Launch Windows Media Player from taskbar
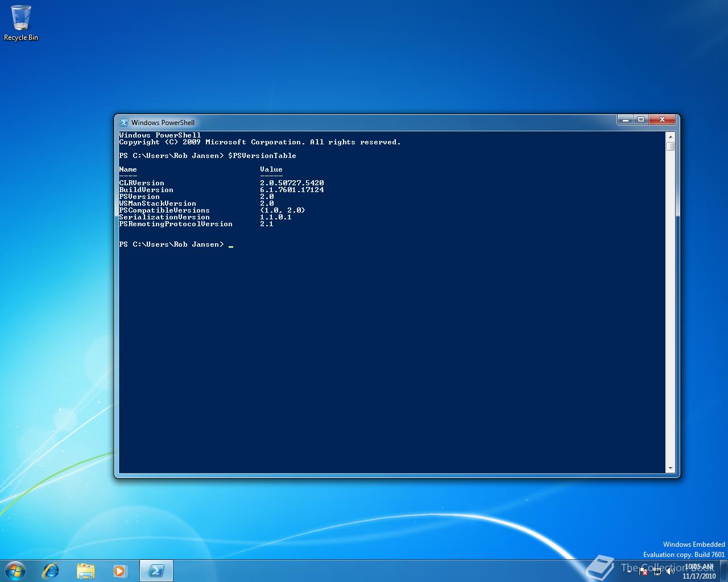The height and width of the screenshot is (582, 728). click(119, 571)
